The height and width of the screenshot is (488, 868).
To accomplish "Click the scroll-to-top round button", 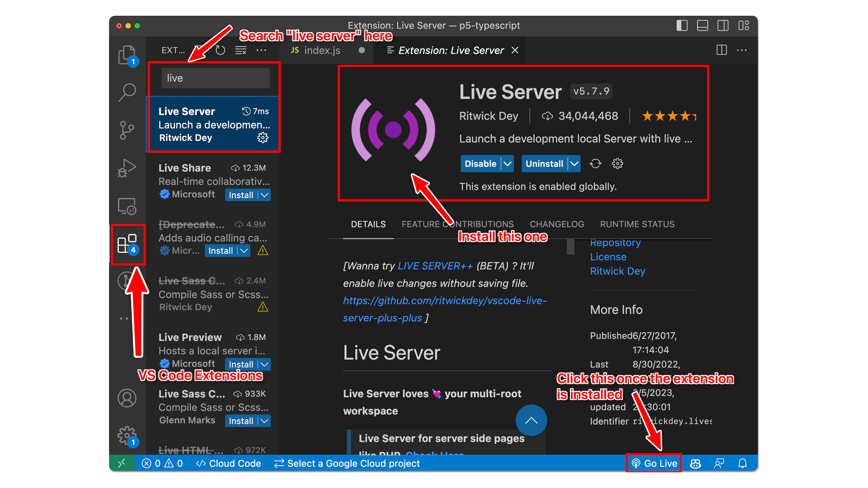I will coord(531,420).
